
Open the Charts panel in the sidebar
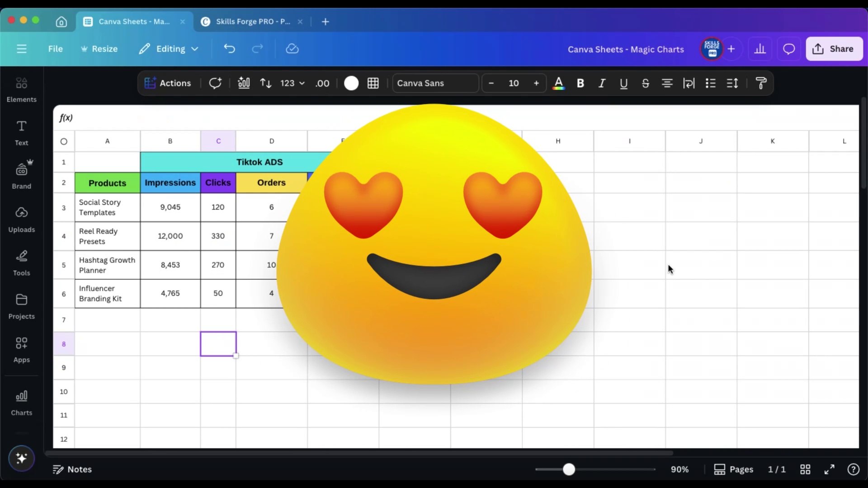coord(21,401)
